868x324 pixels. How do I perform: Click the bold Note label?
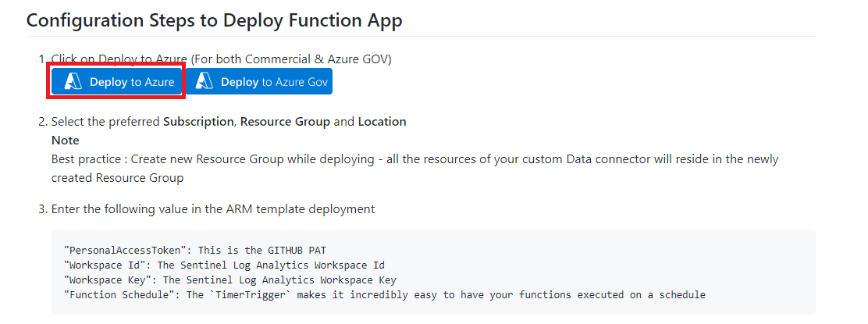[x=66, y=141]
